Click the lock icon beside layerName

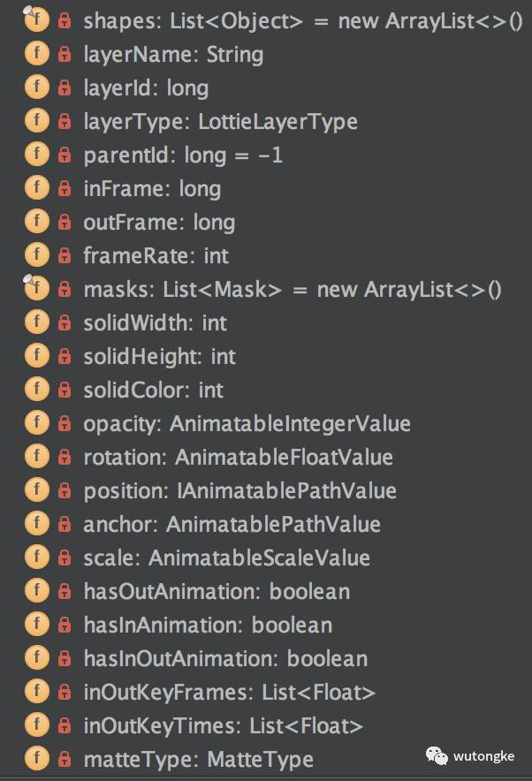(x=65, y=54)
